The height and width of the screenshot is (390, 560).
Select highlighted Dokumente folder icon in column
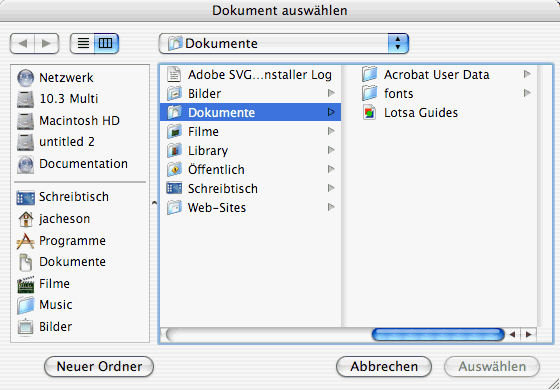pyautogui.click(x=174, y=112)
